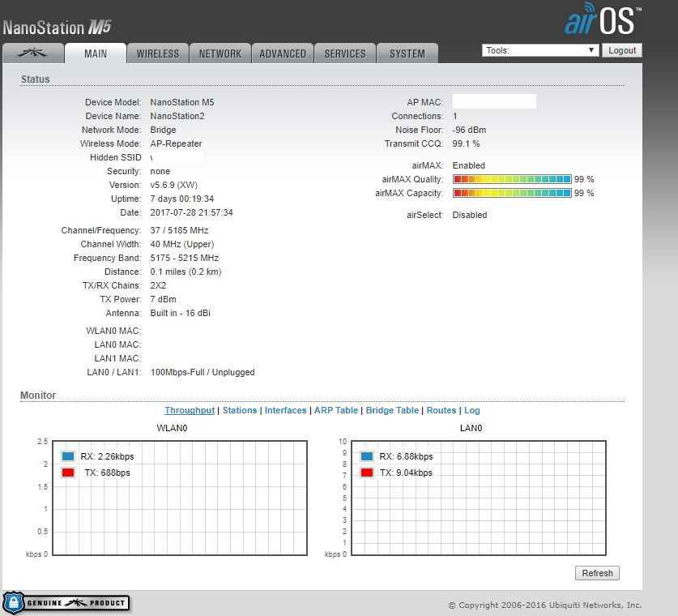Image resolution: width=678 pixels, height=616 pixels.
Task: Click the airOS logo
Action: click(x=603, y=21)
